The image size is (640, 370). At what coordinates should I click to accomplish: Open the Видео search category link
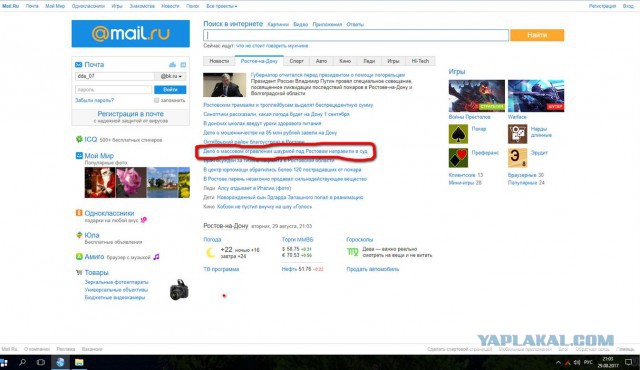pyautogui.click(x=300, y=24)
